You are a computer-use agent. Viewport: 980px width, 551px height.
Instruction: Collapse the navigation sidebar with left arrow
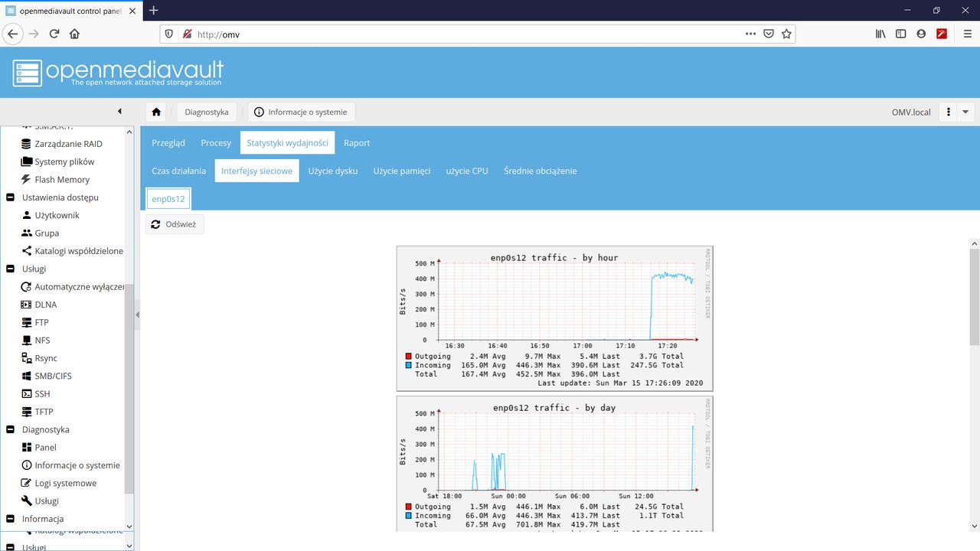click(x=119, y=112)
